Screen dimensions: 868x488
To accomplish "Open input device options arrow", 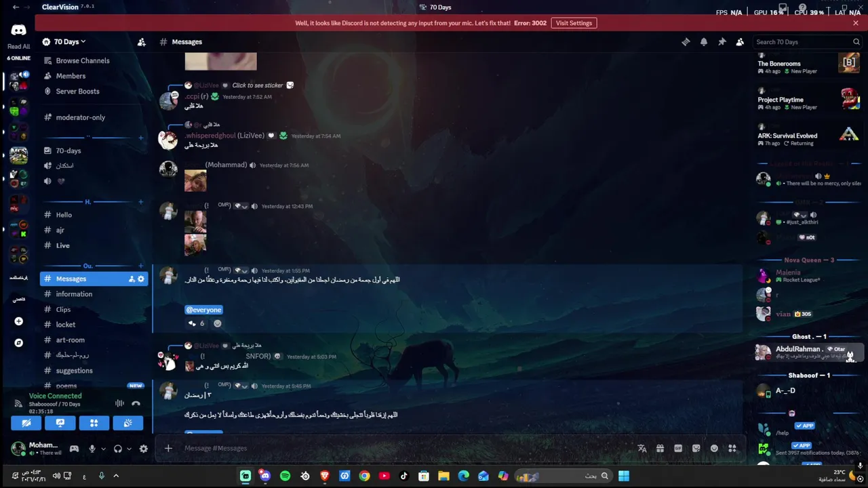I will 103,449.
